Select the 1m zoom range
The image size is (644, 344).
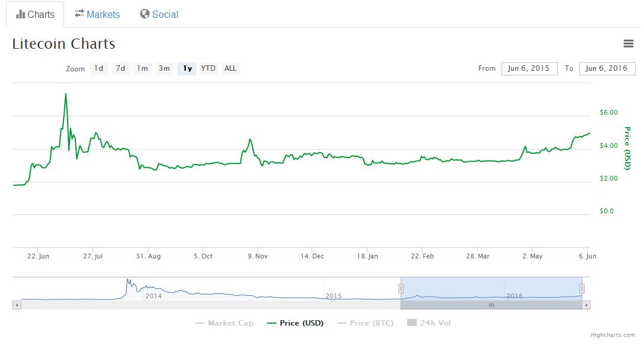142,68
